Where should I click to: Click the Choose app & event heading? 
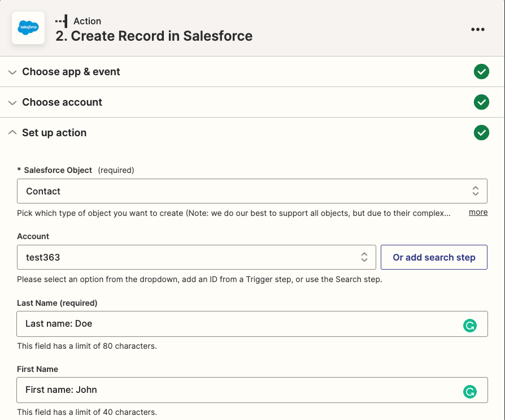click(71, 72)
